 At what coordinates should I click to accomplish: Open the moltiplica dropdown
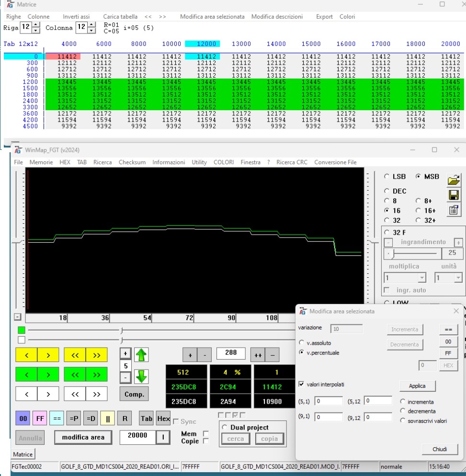click(421, 278)
